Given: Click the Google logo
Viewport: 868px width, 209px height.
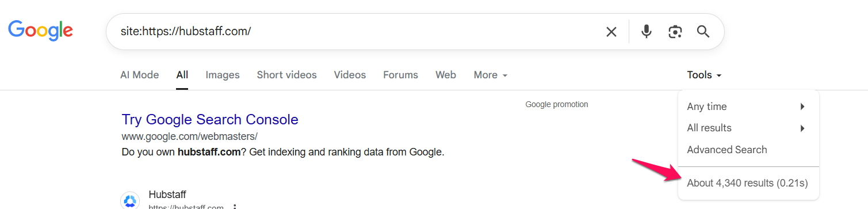Looking at the screenshot, I should pyautogui.click(x=40, y=31).
